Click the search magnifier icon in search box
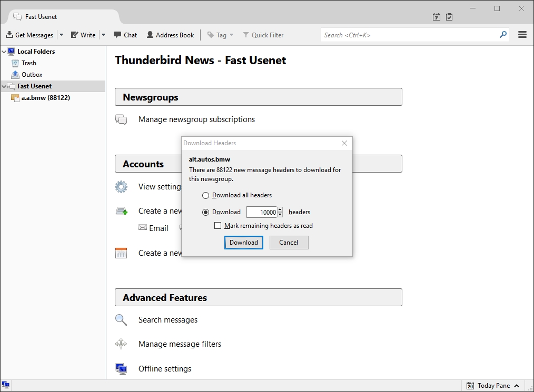The height and width of the screenshot is (392, 534). point(503,35)
